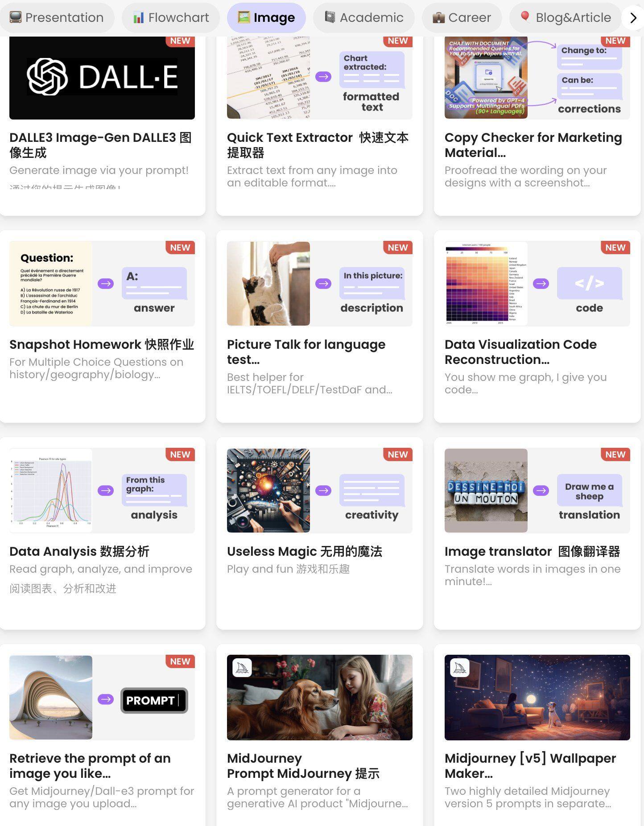Click purple arrow icon in Picture Talk card

[x=323, y=284]
